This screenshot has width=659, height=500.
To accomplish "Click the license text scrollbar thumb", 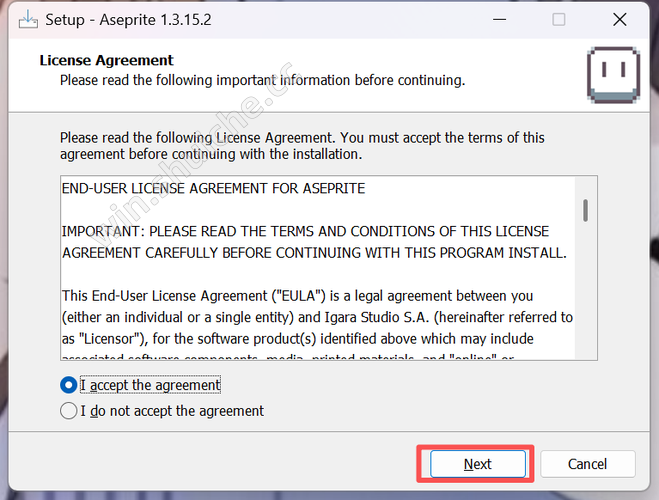I will [x=585, y=210].
